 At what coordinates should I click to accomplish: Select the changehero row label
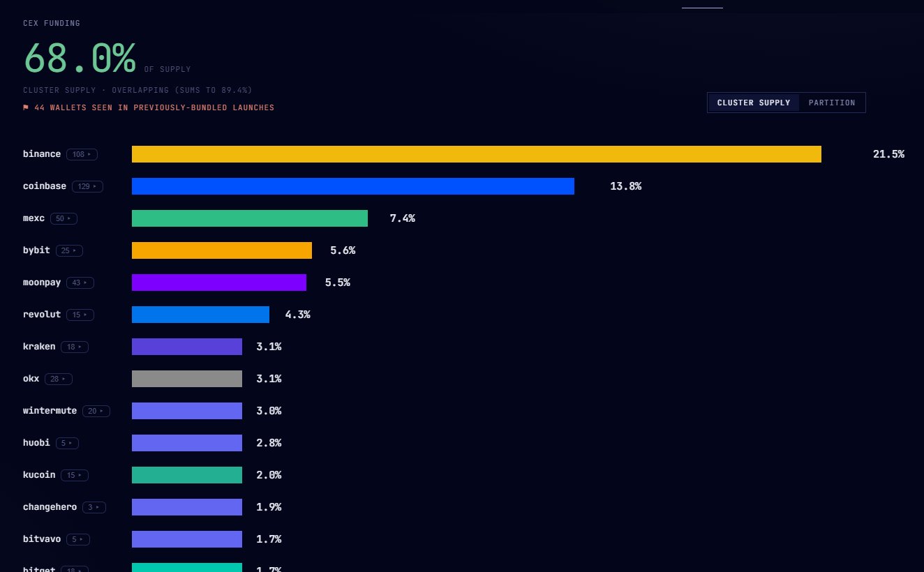coord(50,507)
